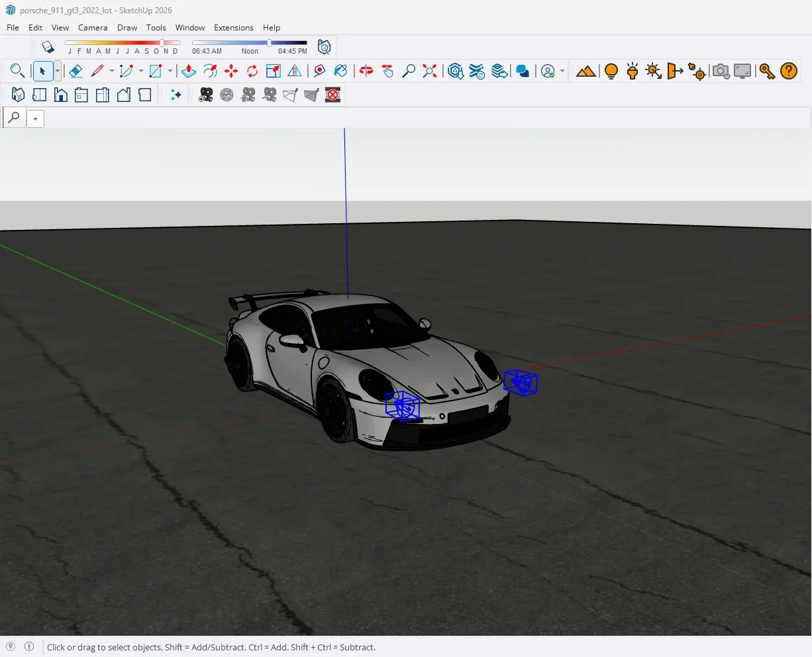Viewport: 812px width, 657px height.
Task: Open the Search SketchUp magnifier tool
Action: click(x=18, y=71)
